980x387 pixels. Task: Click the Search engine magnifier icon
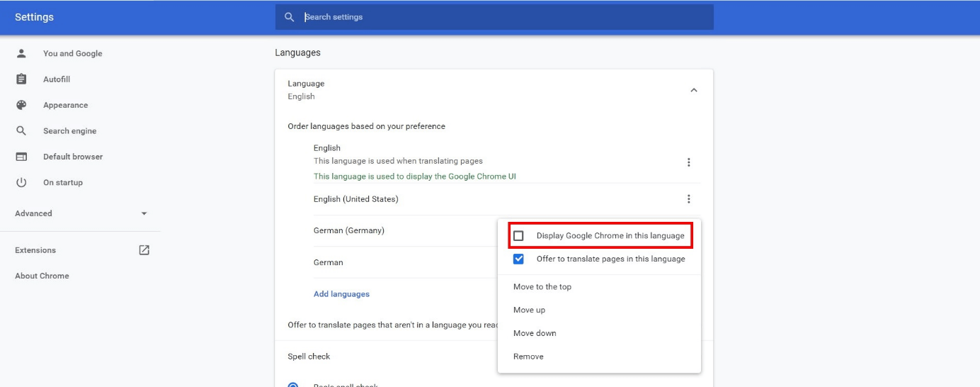click(x=21, y=131)
